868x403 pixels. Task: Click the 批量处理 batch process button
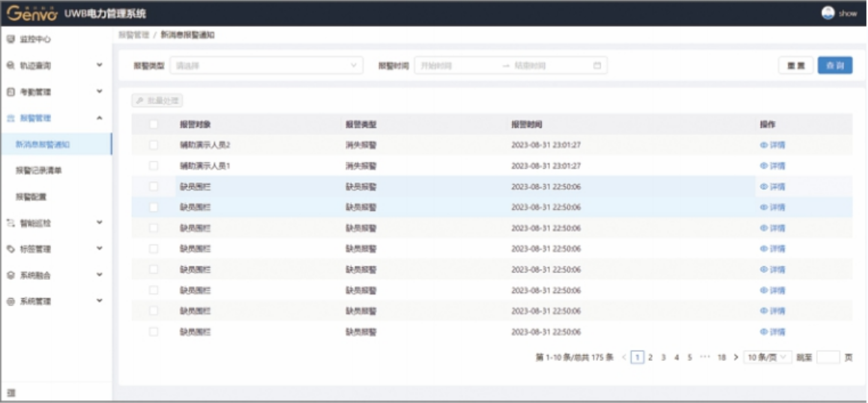coord(157,101)
